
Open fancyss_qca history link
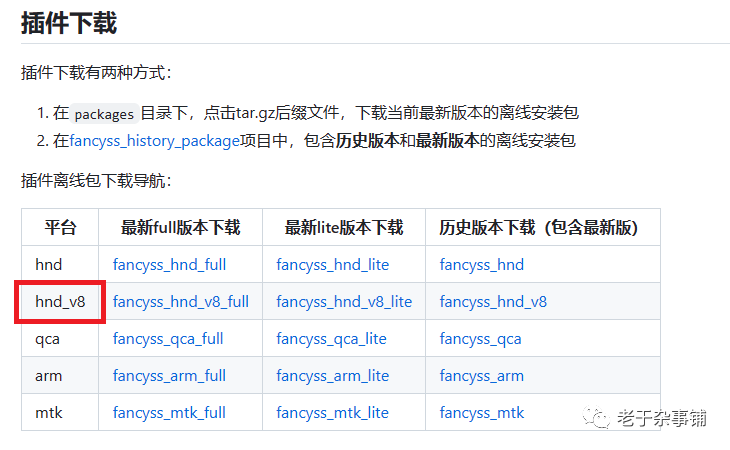point(480,339)
